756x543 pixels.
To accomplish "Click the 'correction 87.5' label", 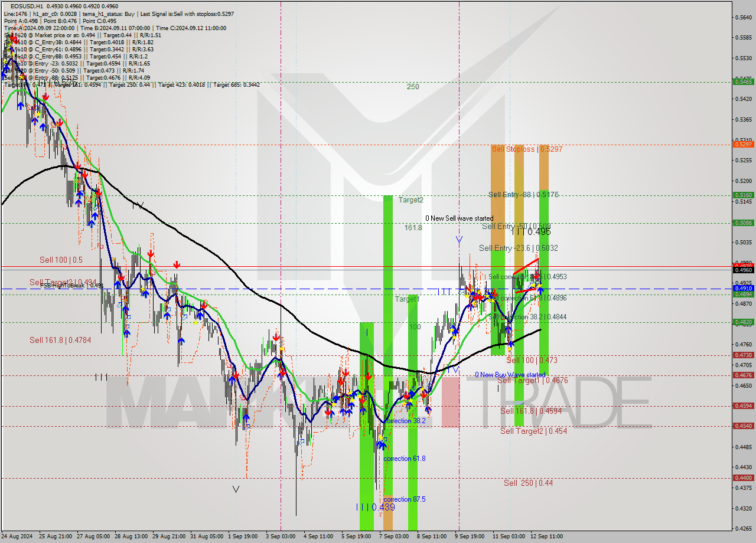I will tap(405, 499).
